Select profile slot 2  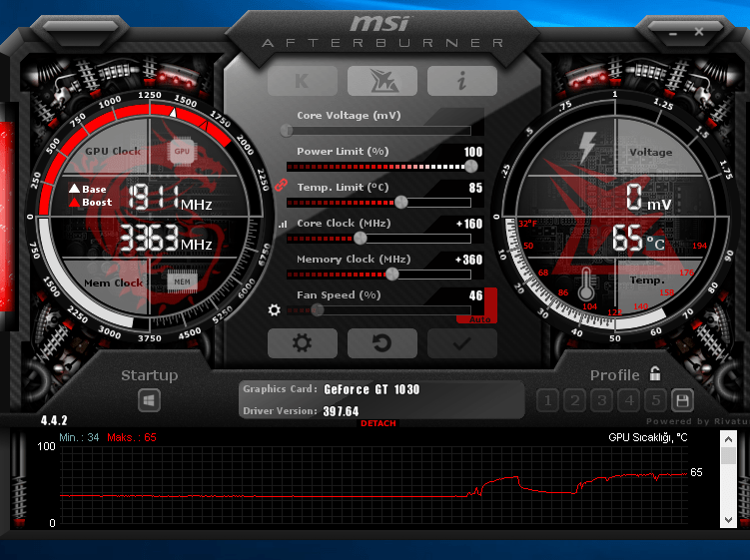575,400
